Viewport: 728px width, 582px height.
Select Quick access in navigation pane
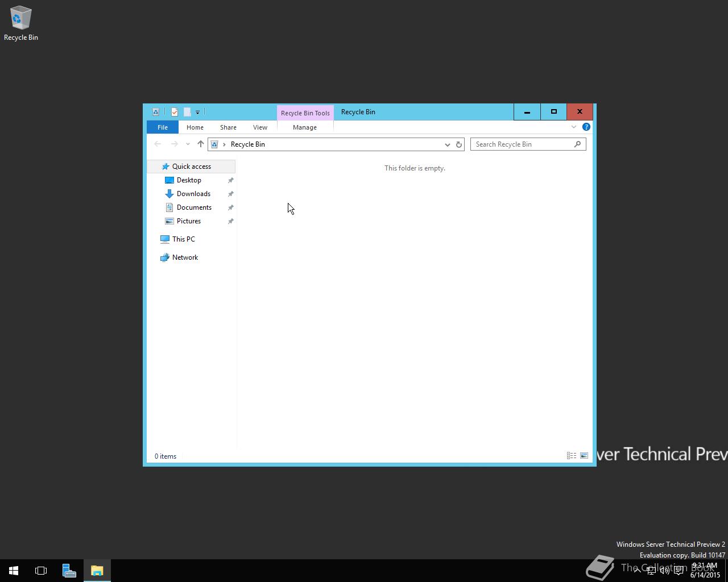coord(192,167)
